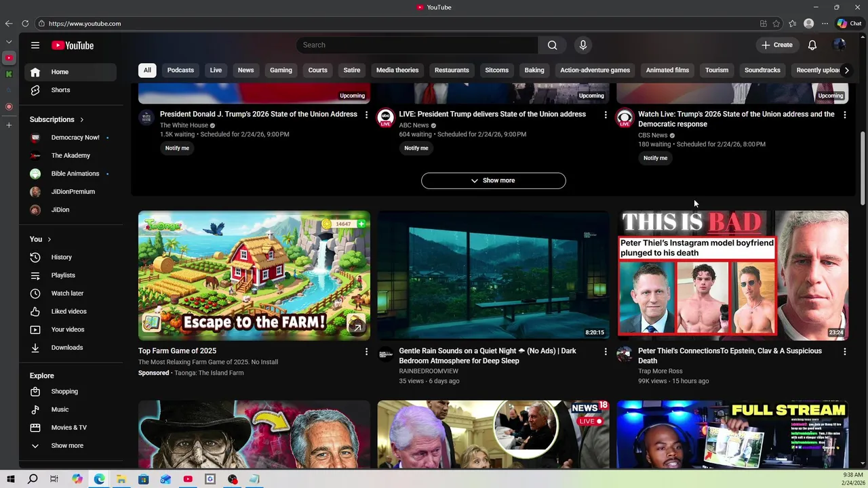Open Bible Animations subscription

[71, 174]
